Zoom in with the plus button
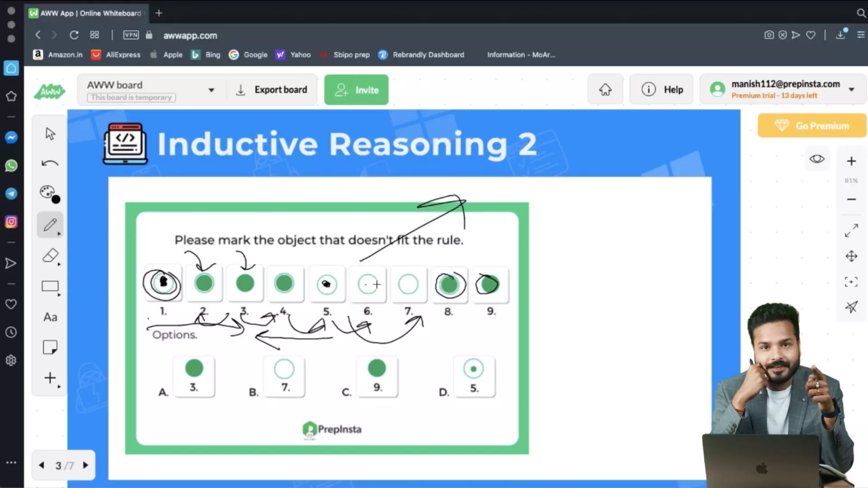This screenshot has width=868, height=488. pyautogui.click(x=851, y=161)
